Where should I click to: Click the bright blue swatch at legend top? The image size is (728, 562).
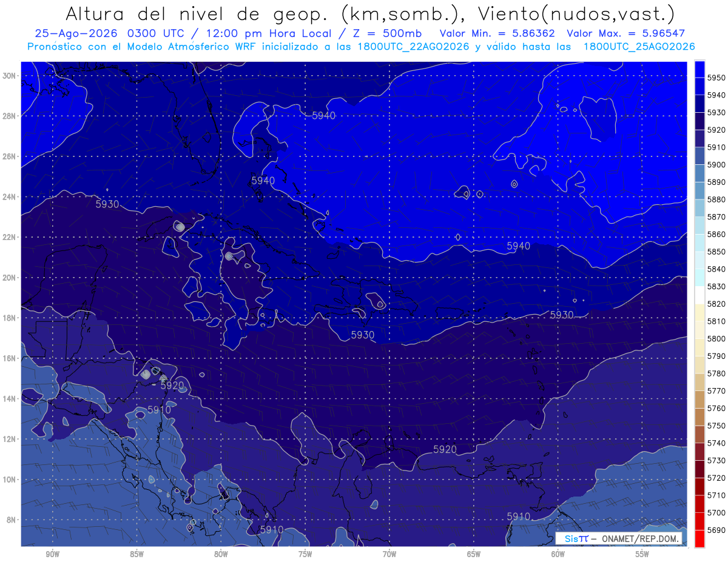[699, 69]
